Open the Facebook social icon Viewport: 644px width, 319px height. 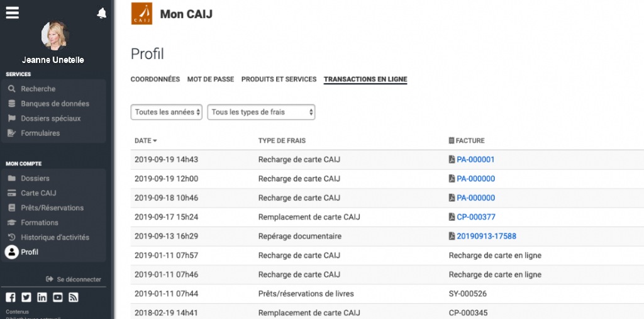coord(11,298)
